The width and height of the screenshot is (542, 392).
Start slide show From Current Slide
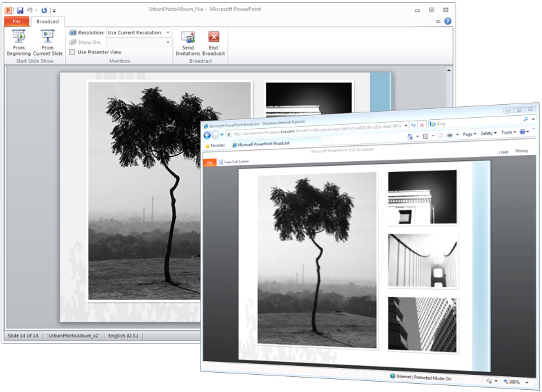pyautogui.click(x=47, y=42)
